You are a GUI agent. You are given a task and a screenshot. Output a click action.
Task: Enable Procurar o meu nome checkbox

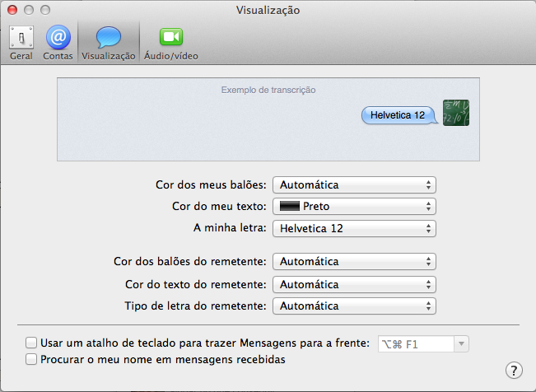(x=31, y=359)
